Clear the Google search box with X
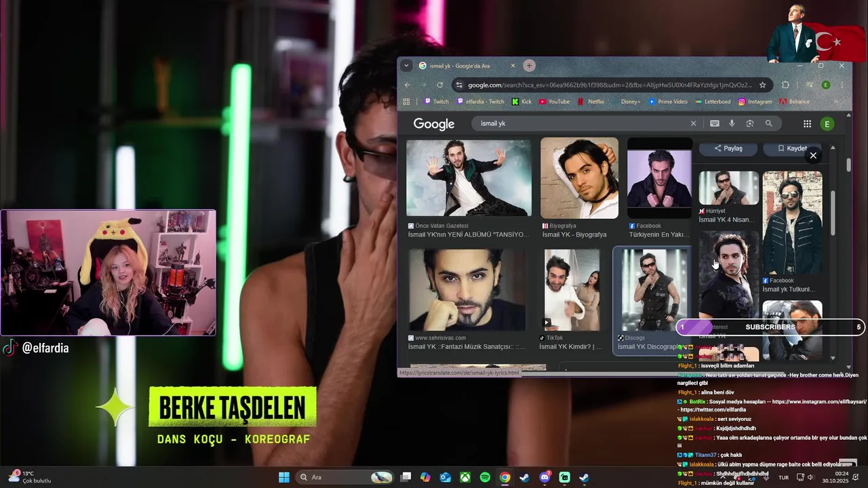Viewport: 868px width, 488px height. pyautogui.click(x=693, y=123)
